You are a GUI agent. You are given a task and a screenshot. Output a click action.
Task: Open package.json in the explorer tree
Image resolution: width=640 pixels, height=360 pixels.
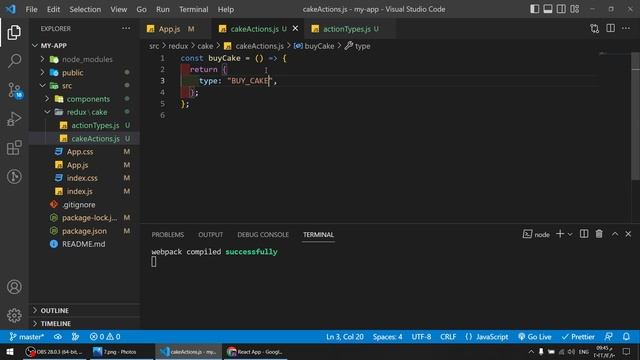85,231
